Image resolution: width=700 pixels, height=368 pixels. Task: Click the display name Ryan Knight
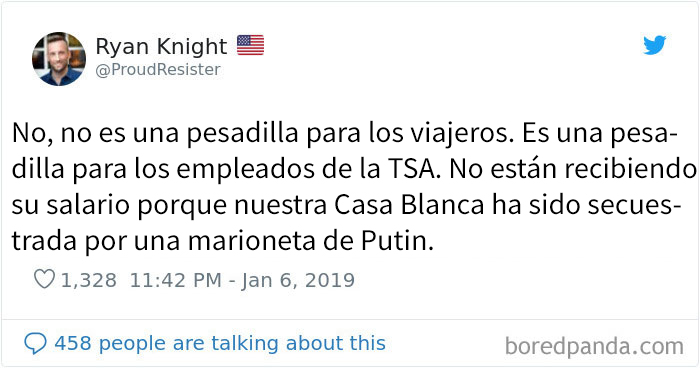click(161, 46)
